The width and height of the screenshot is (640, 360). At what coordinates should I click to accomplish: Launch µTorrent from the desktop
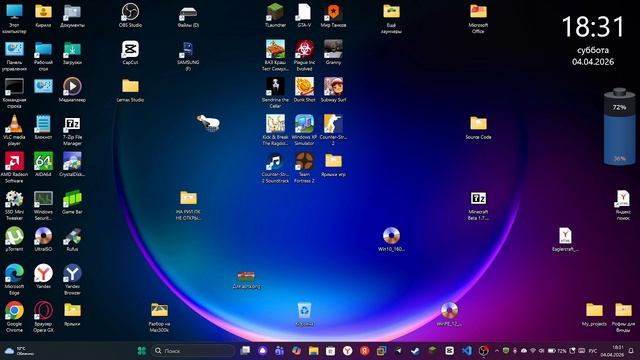(x=14, y=239)
